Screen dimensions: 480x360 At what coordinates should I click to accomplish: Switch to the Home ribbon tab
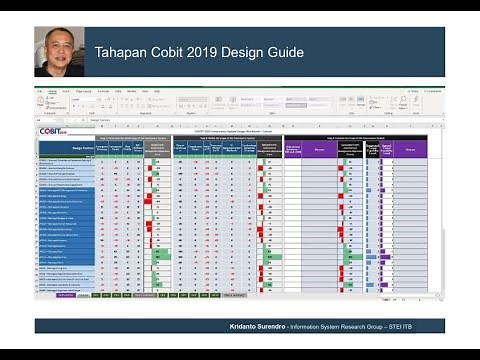(x=53, y=91)
